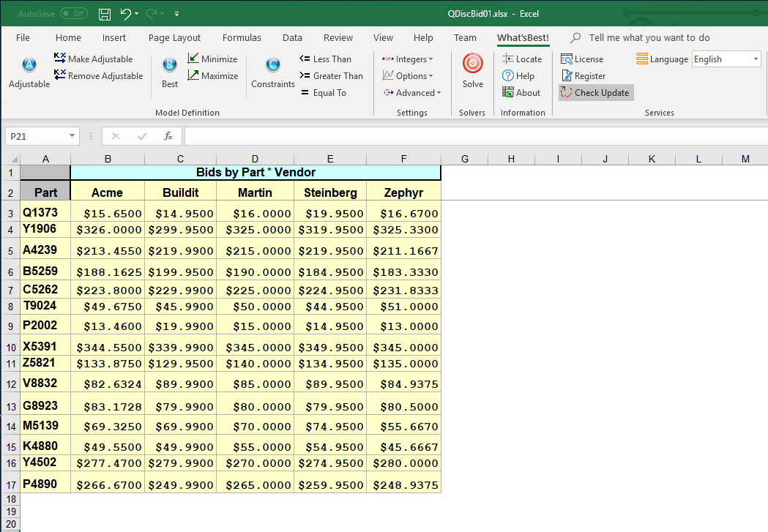Select the Bids by Part * Vendor title
768x532 pixels.
(256, 172)
